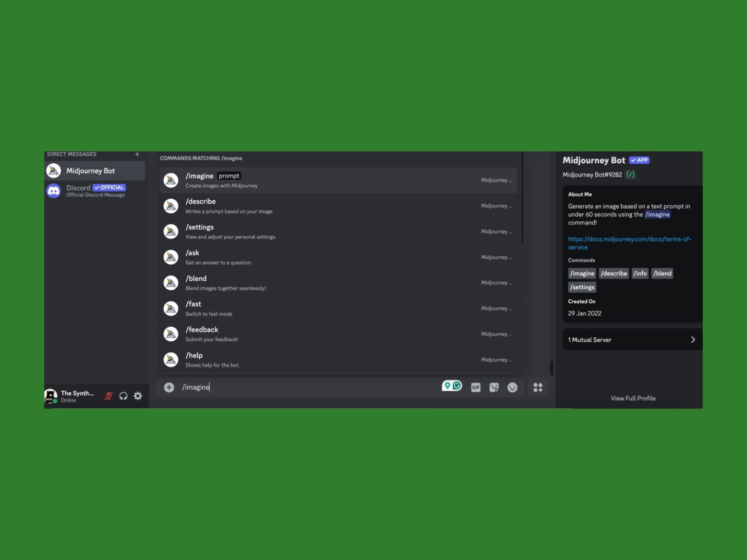The width and height of the screenshot is (747, 560).
Task: Click the plus attachment icon in message bar
Action: pos(169,387)
